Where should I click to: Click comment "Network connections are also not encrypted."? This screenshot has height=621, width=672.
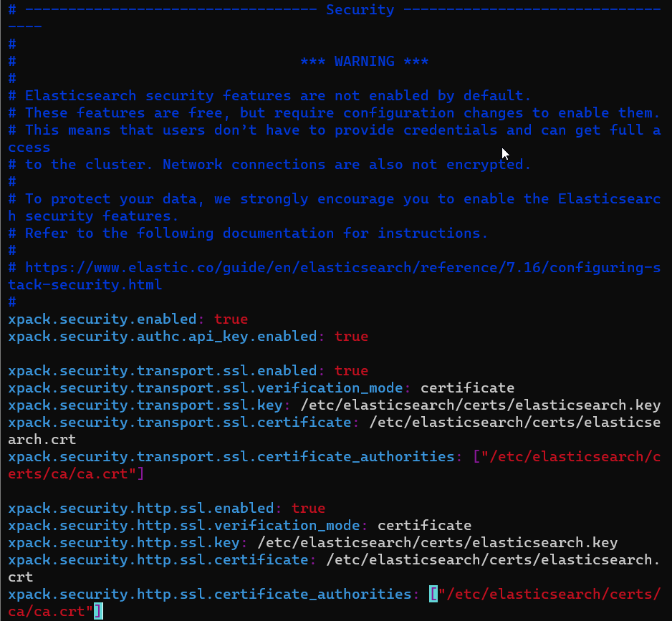coord(347,165)
